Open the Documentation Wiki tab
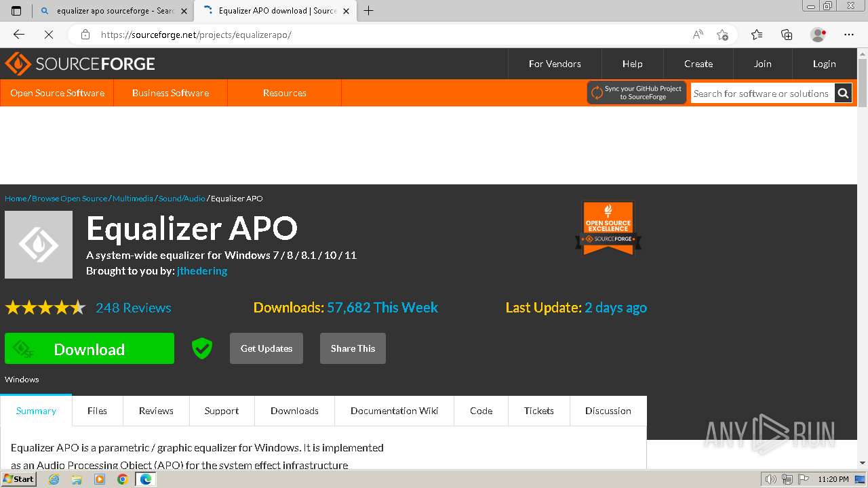 click(x=394, y=411)
